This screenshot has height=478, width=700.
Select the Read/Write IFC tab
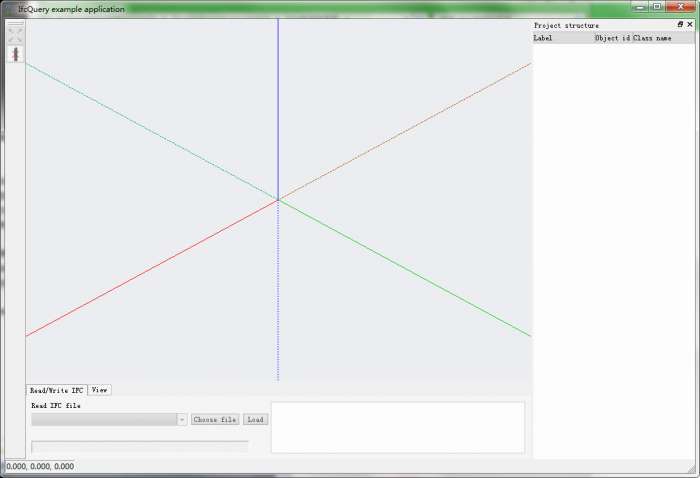point(57,391)
